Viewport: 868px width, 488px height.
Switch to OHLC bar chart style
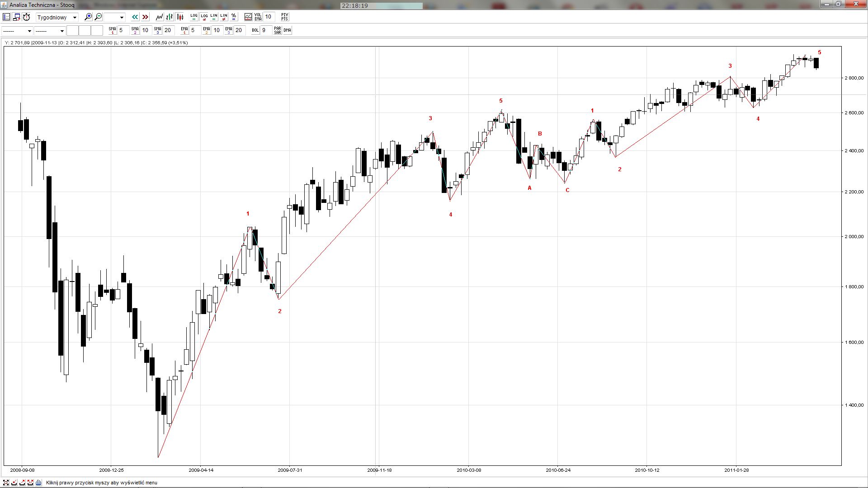click(170, 17)
